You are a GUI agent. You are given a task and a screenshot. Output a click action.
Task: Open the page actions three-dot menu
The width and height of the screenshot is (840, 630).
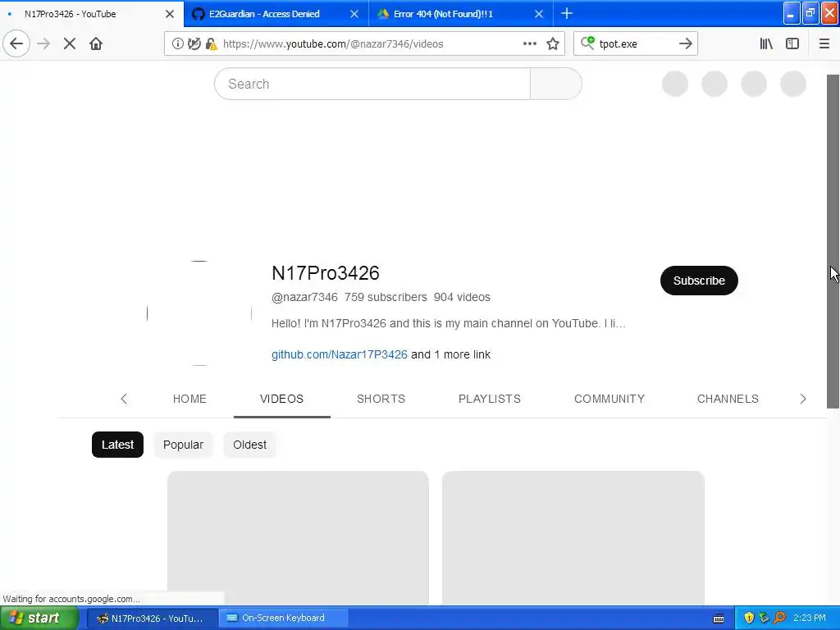[x=529, y=43]
